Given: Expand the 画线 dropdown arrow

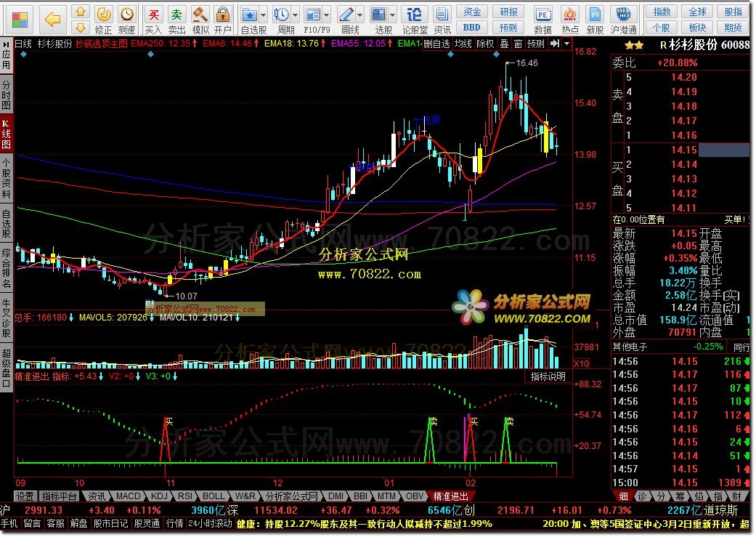Looking at the screenshot, I should pyautogui.click(x=359, y=15).
